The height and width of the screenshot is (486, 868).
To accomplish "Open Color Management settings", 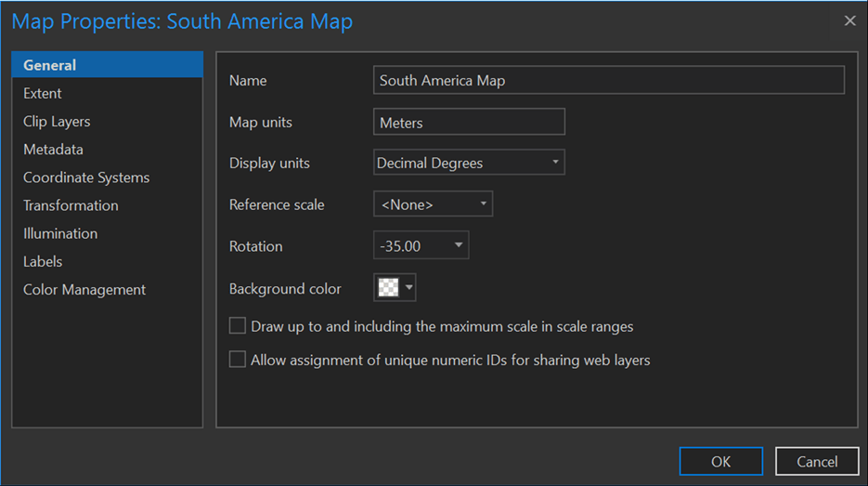I will click(x=84, y=290).
